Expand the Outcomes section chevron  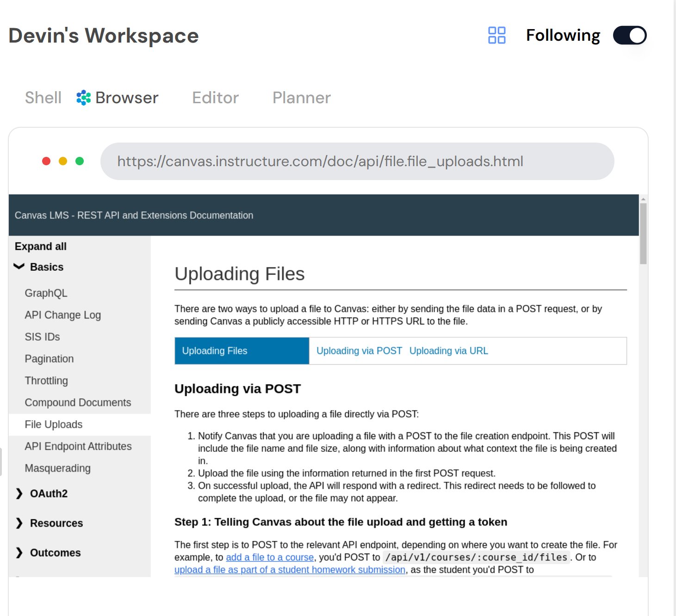pos(19,553)
